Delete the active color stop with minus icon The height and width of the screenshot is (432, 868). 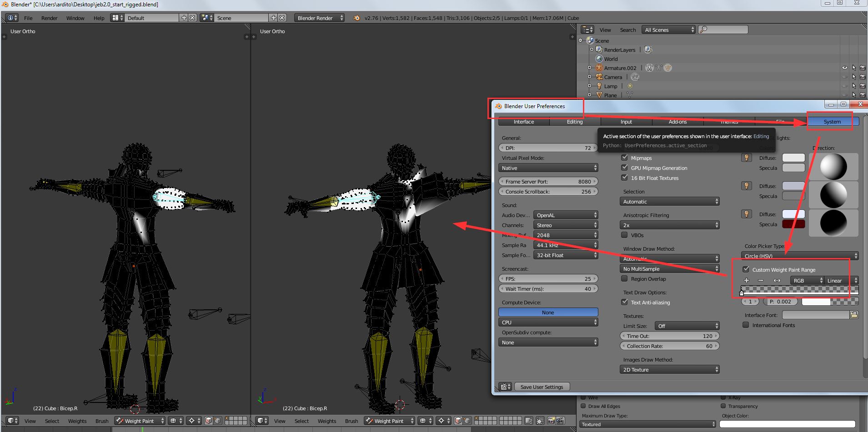[761, 280]
